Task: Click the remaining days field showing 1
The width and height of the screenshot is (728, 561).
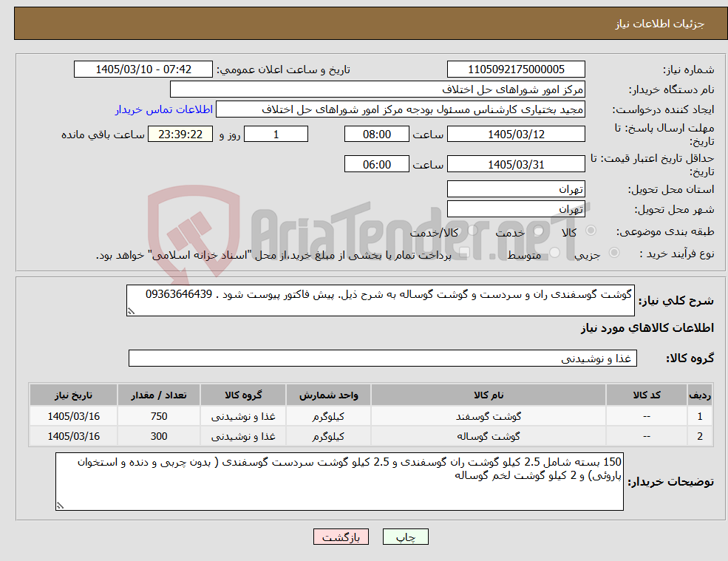Action: [x=276, y=135]
